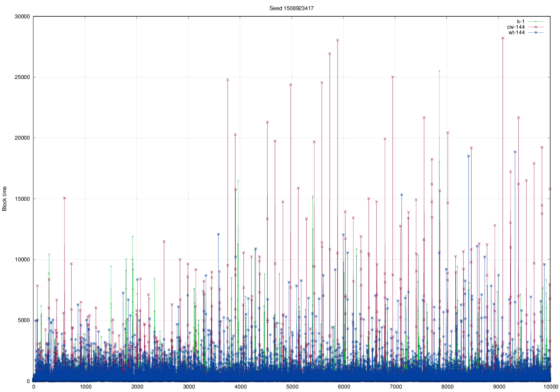The height and width of the screenshot is (392, 560).
Task: Click the y-axis tick label 30000
Action: 22,16
